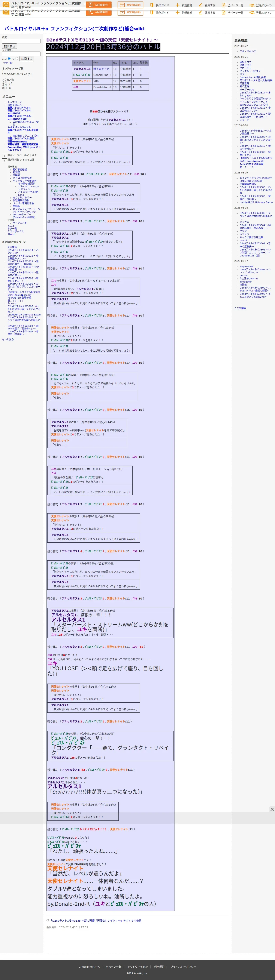Open 新規作成 menu in the topmost header row
The image size is (275, 980).
184,5
